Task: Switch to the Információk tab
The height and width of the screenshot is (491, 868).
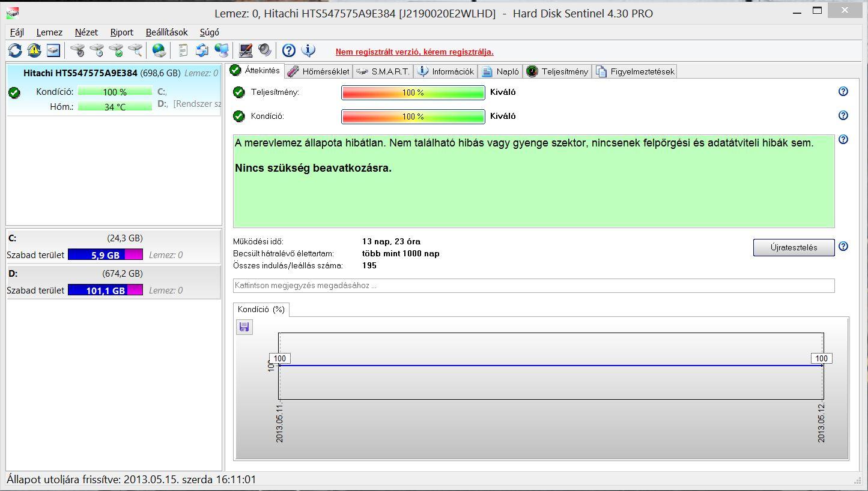Action: click(446, 71)
